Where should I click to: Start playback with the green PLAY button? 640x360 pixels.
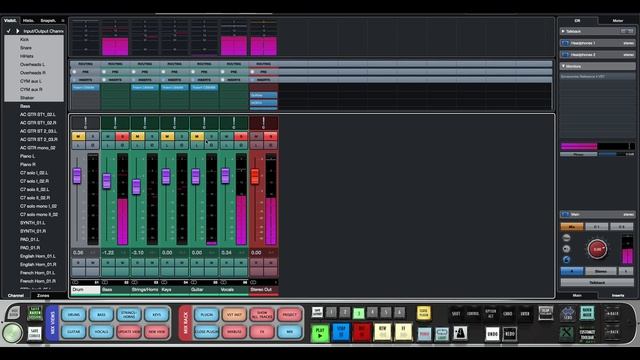(320, 333)
